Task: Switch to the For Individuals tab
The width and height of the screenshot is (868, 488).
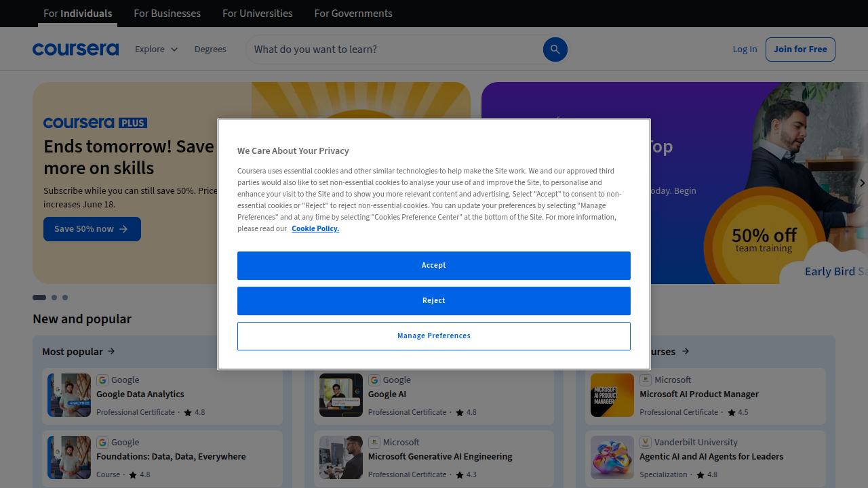Action: click(77, 14)
